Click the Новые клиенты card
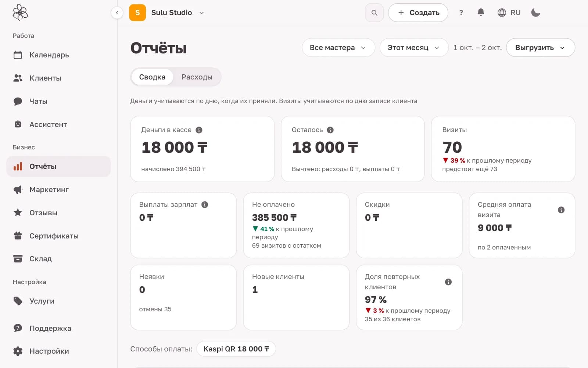588x368 pixels. tap(296, 297)
